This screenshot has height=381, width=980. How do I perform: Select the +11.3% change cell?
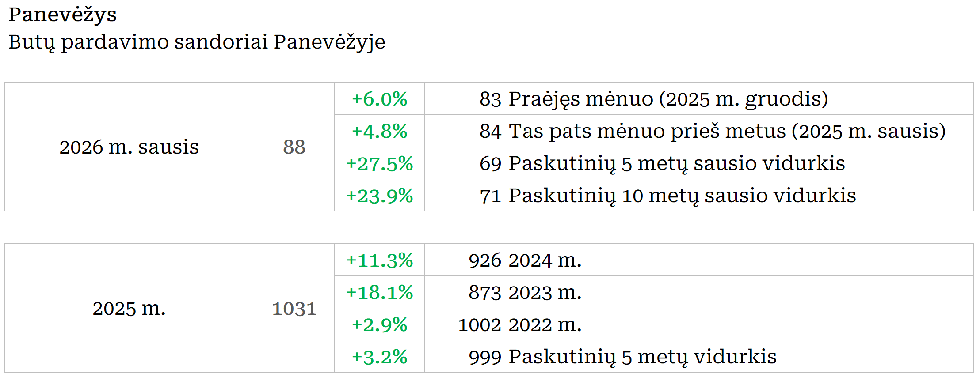click(x=379, y=260)
